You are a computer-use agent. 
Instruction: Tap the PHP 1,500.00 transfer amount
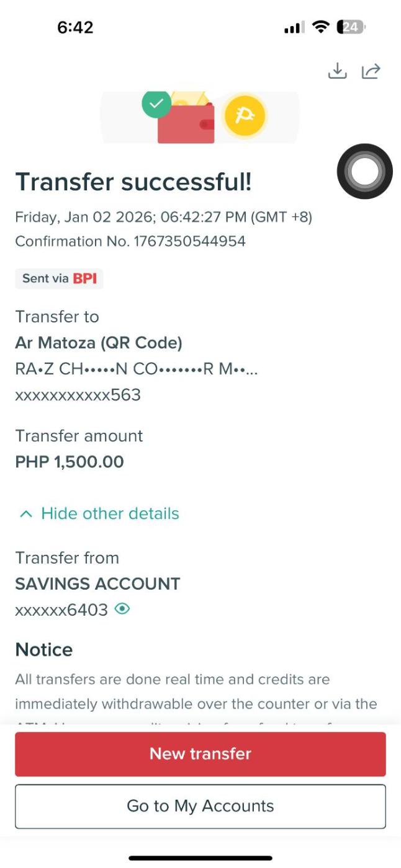pyautogui.click(x=70, y=462)
